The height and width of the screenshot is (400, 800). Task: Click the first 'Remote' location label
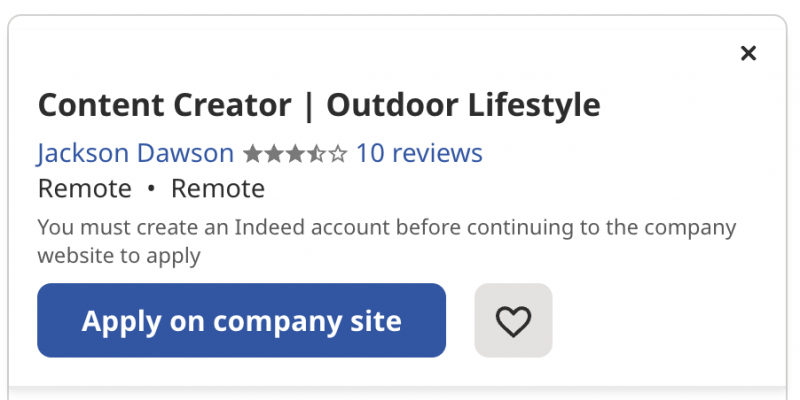(x=85, y=188)
